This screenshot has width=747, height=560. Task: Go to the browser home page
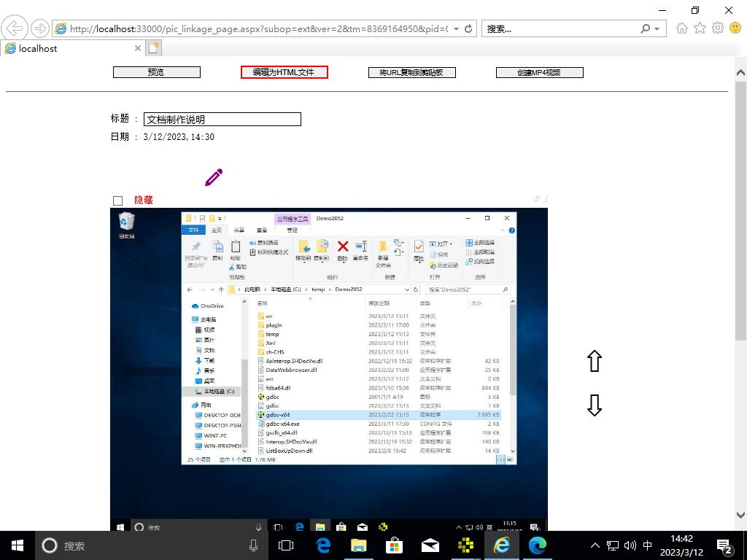[x=682, y=28]
